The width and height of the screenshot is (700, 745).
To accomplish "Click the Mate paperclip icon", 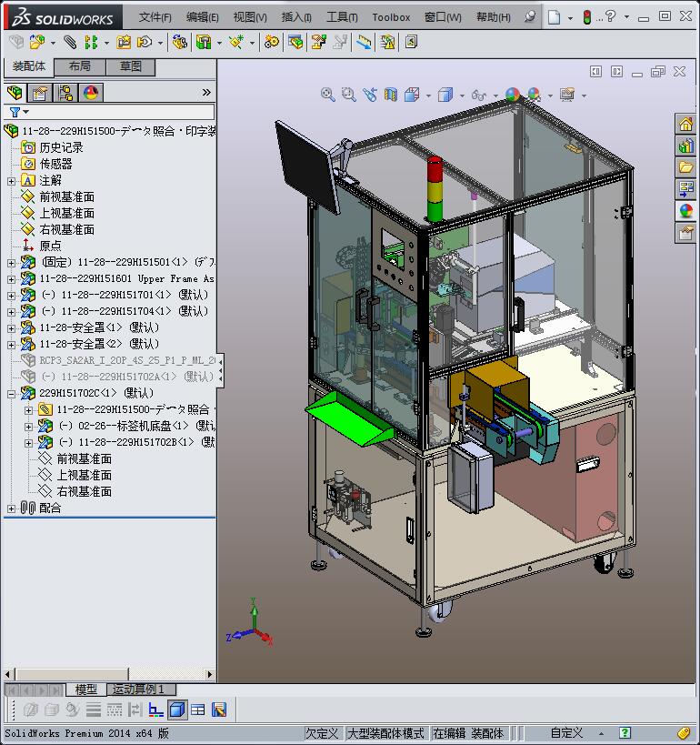I will pos(70,42).
